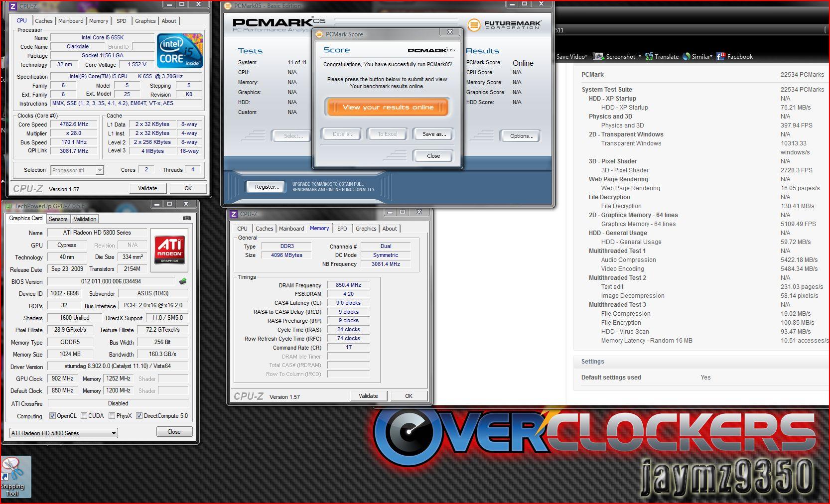Click the Screenshot camera icon in browser toolbar
Image resolution: width=830 pixels, height=504 pixels.
pos(598,56)
